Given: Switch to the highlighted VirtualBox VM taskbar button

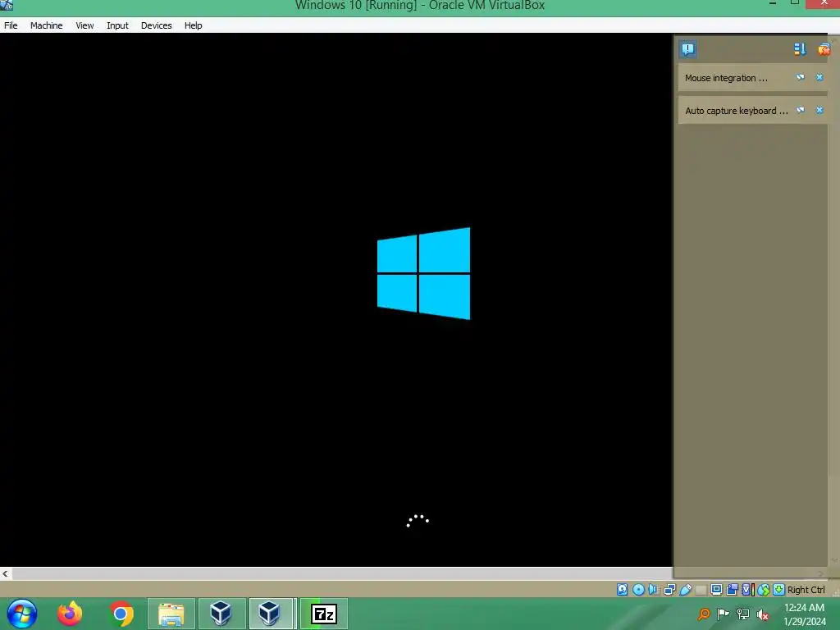Looking at the screenshot, I should click(272, 614).
